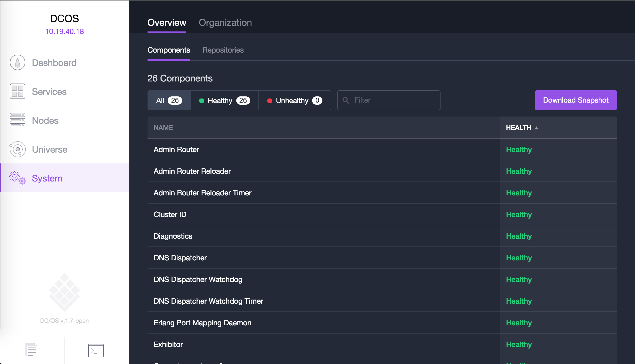
Task: Click the Universe orbit icon
Action: pyautogui.click(x=18, y=149)
